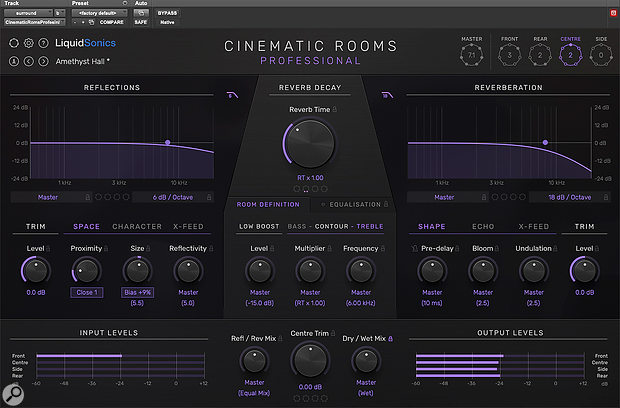Switch to the SPACE tab

point(86,227)
